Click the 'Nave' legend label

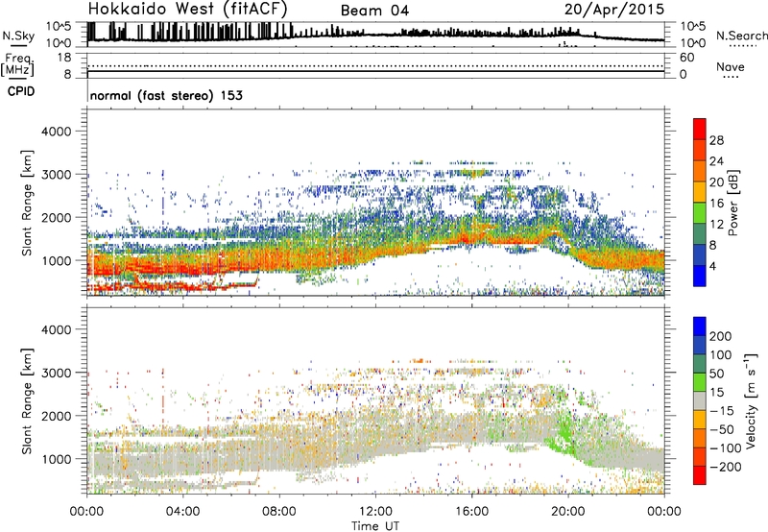coord(731,66)
